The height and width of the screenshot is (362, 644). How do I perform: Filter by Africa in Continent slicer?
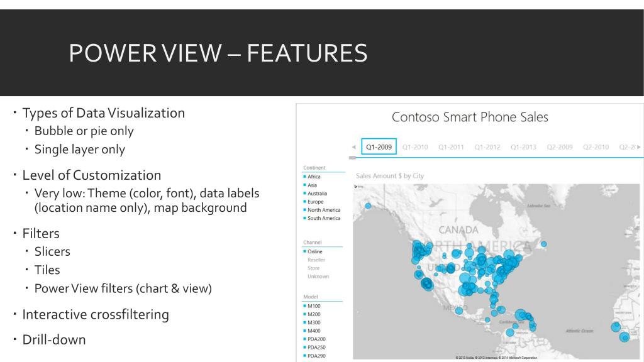pyautogui.click(x=314, y=177)
